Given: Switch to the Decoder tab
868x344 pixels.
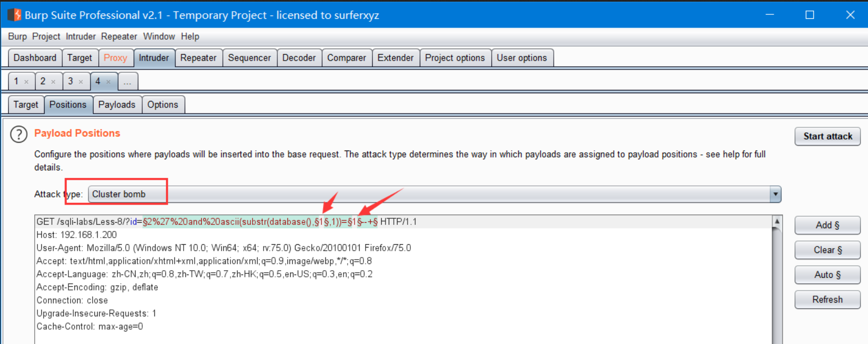Looking at the screenshot, I should (x=299, y=58).
